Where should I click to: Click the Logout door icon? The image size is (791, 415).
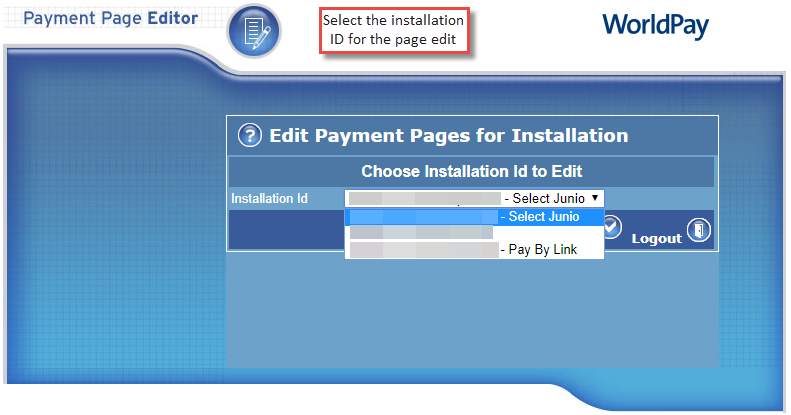[x=699, y=230]
